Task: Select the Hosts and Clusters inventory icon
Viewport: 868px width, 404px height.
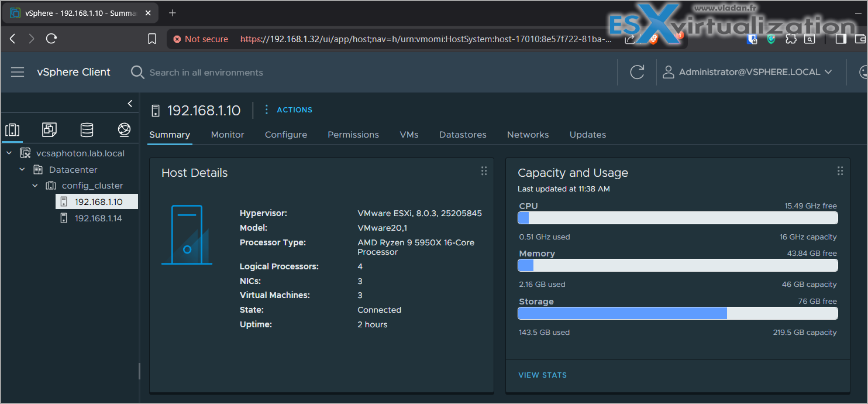Action: point(12,130)
